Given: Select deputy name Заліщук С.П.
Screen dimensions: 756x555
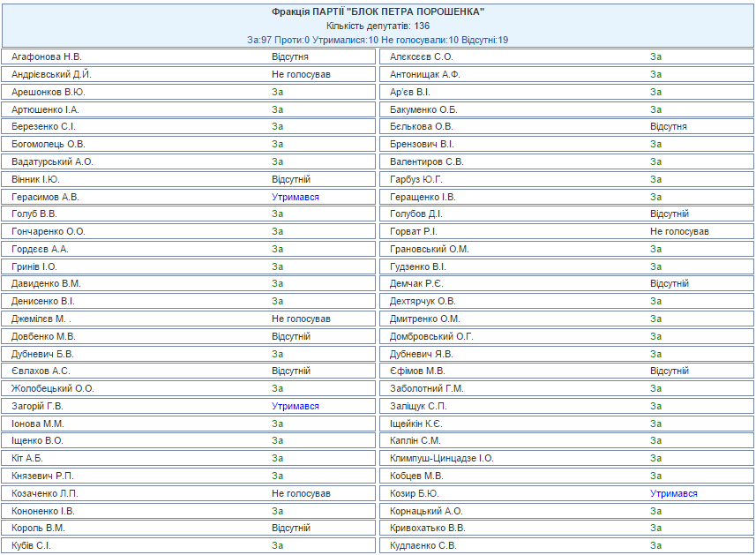Looking at the screenshot, I should pyautogui.click(x=418, y=406).
